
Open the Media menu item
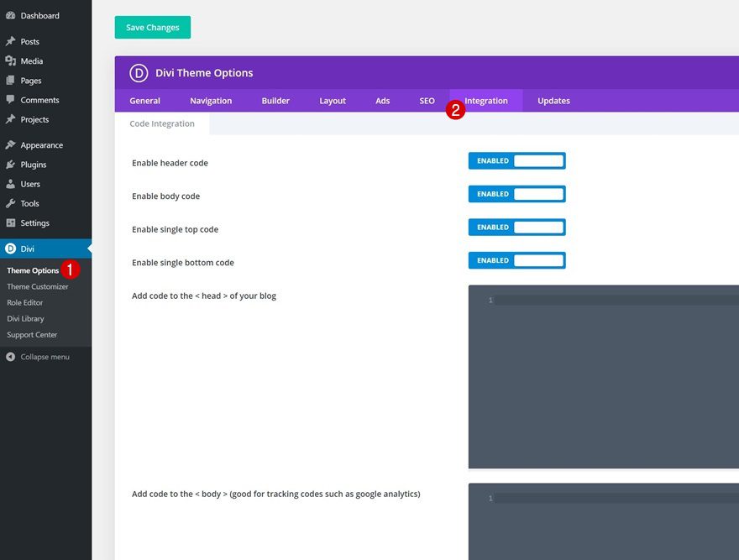click(45, 60)
